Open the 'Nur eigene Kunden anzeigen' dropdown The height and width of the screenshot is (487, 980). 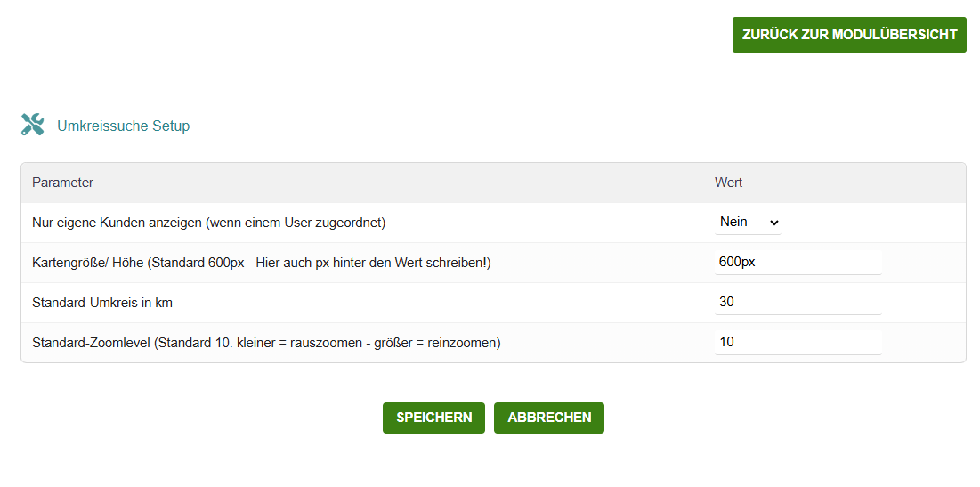[x=748, y=222]
